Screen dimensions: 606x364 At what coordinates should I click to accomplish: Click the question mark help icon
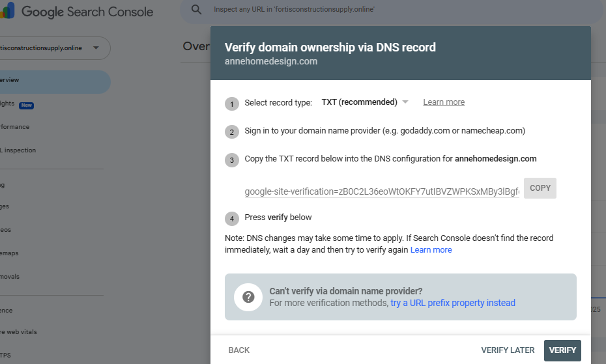pyautogui.click(x=248, y=297)
